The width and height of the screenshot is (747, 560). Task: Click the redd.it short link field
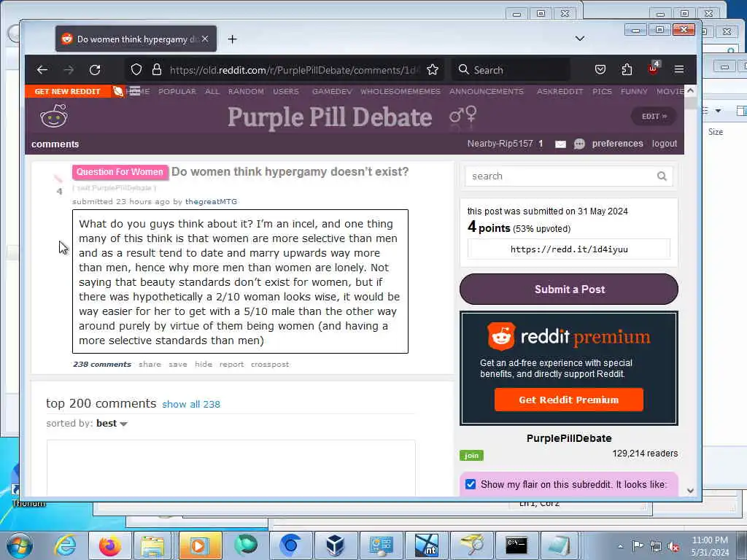[569, 249]
